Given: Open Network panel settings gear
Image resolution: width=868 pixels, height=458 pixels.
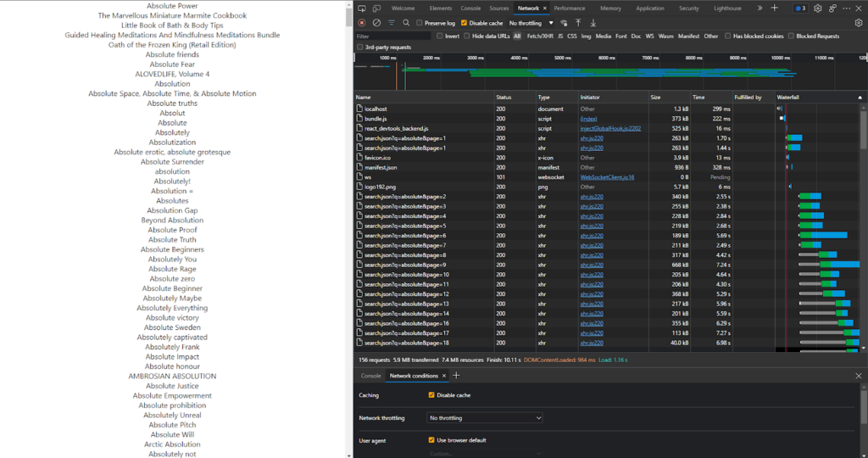Looking at the screenshot, I should pyautogui.click(x=859, y=23).
